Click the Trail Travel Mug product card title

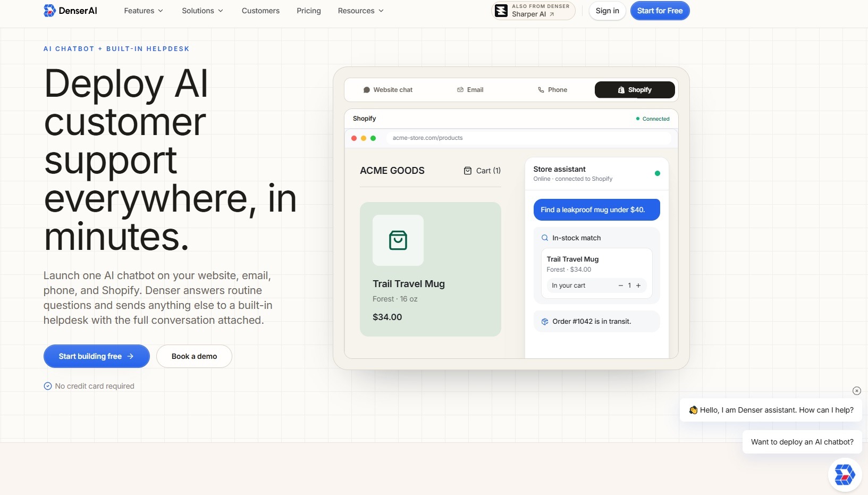point(409,284)
